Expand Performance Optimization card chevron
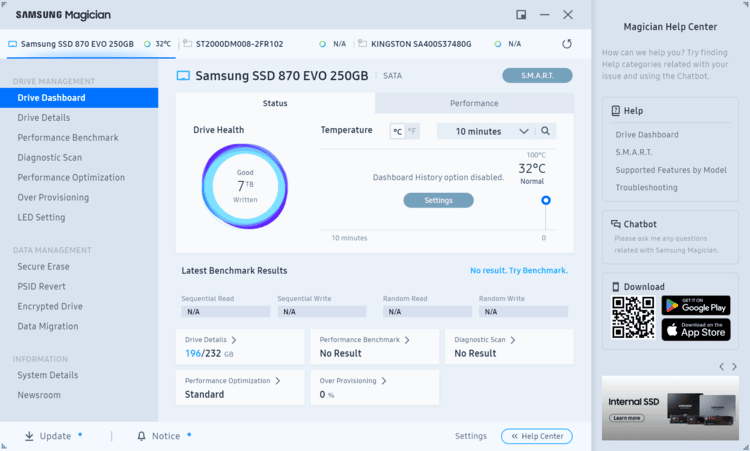 click(277, 381)
